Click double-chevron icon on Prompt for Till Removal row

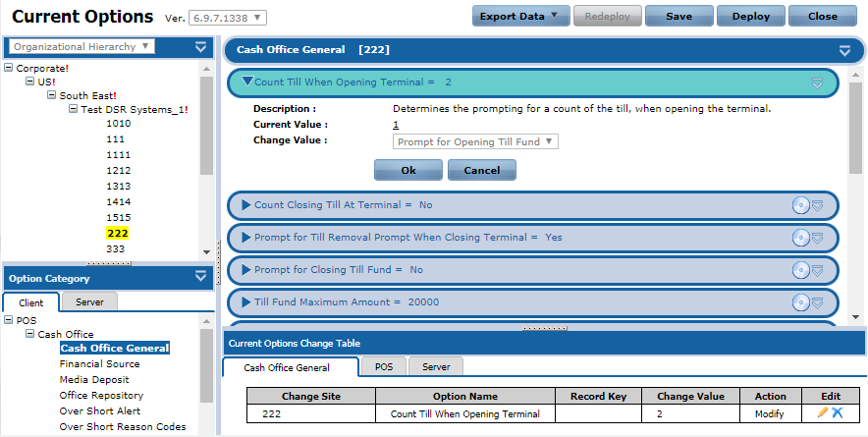[x=818, y=239]
